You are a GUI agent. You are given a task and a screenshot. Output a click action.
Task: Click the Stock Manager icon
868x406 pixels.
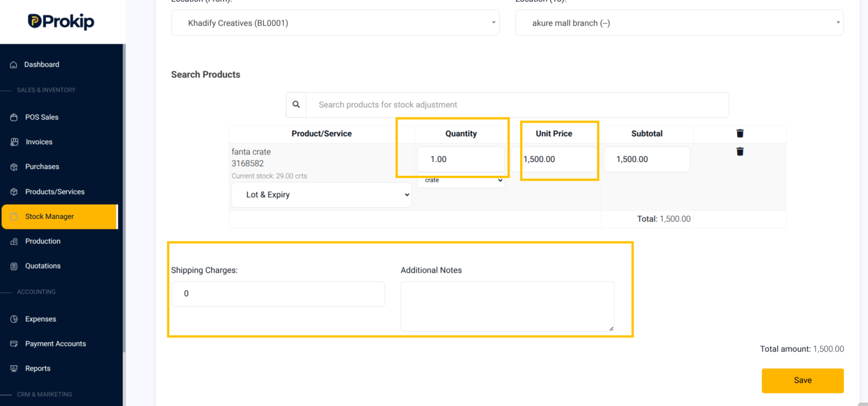coord(14,217)
